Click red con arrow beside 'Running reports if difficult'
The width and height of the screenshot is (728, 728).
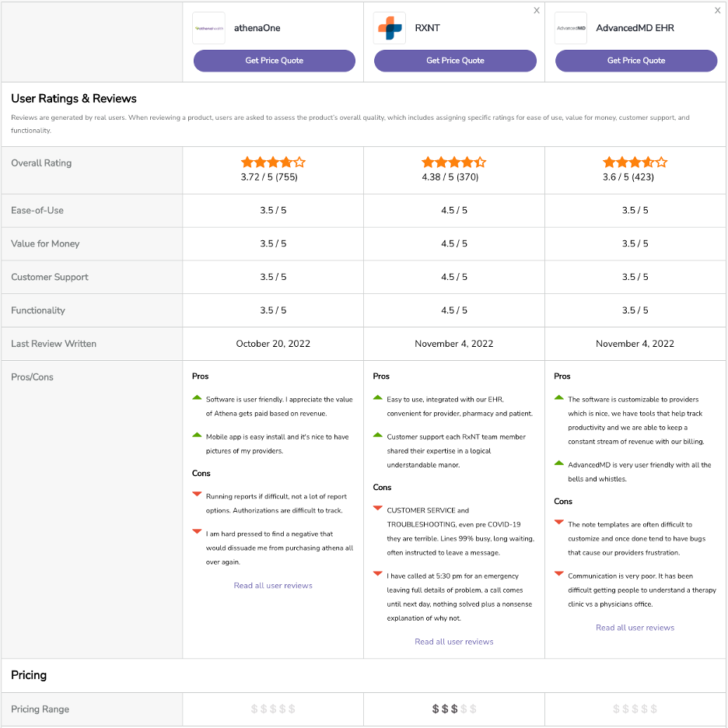point(197,494)
